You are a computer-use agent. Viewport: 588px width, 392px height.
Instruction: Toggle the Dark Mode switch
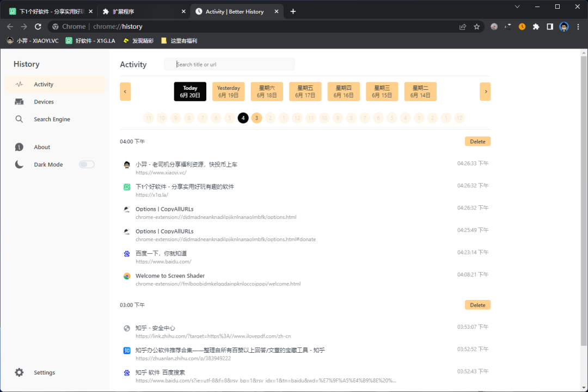coord(87,164)
